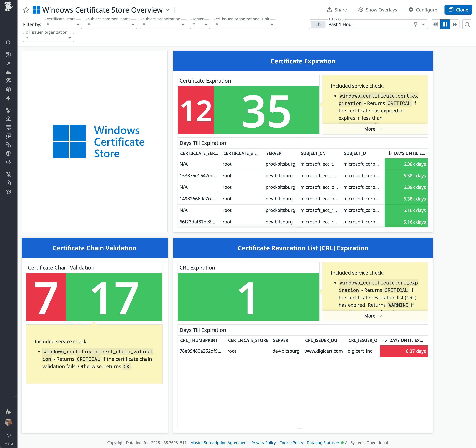
Task: Click the red 12 critical certificates tile
Action: (196, 110)
